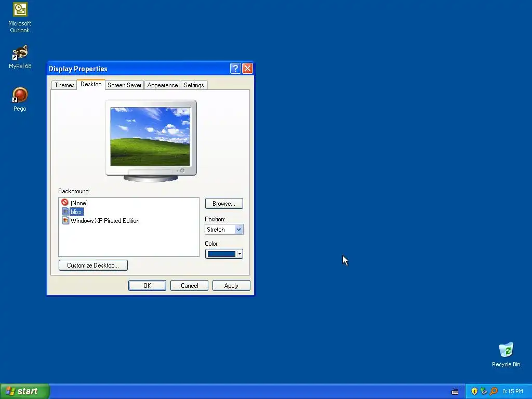This screenshot has width=532, height=399.
Task: Click the magnifier tray icon
Action: click(x=494, y=391)
